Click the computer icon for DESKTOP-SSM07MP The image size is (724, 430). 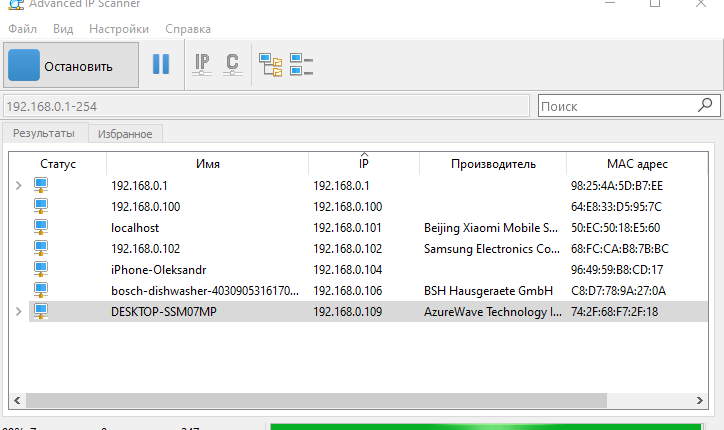coord(41,311)
